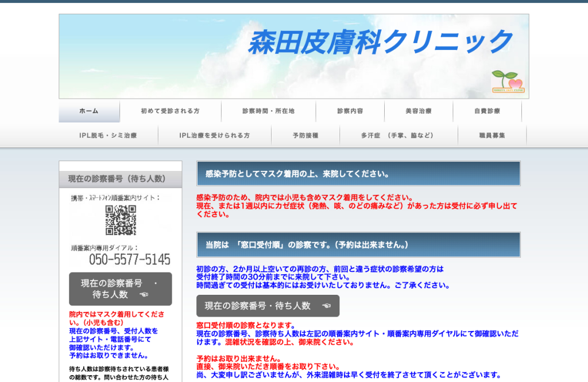Open IPL脱毛・シミ治療 menu item

click(x=109, y=135)
